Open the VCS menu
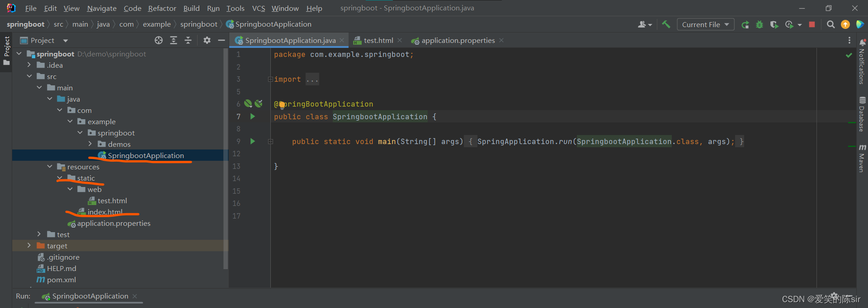 point(259,8)
